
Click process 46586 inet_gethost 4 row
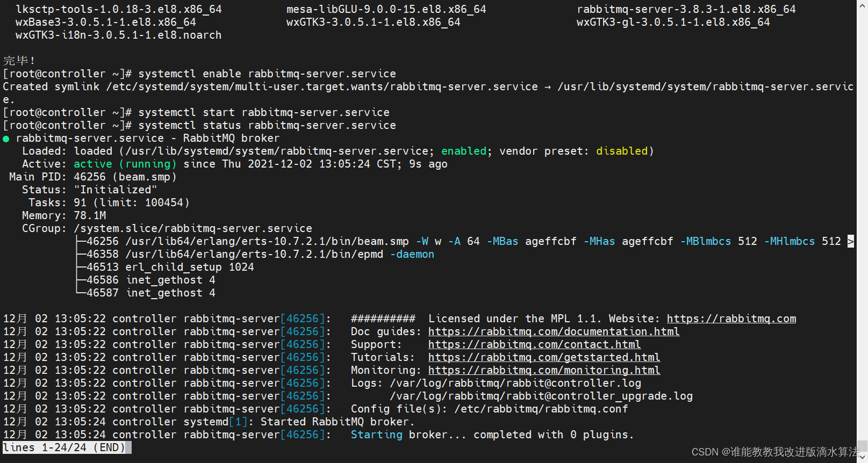(151, 280)
